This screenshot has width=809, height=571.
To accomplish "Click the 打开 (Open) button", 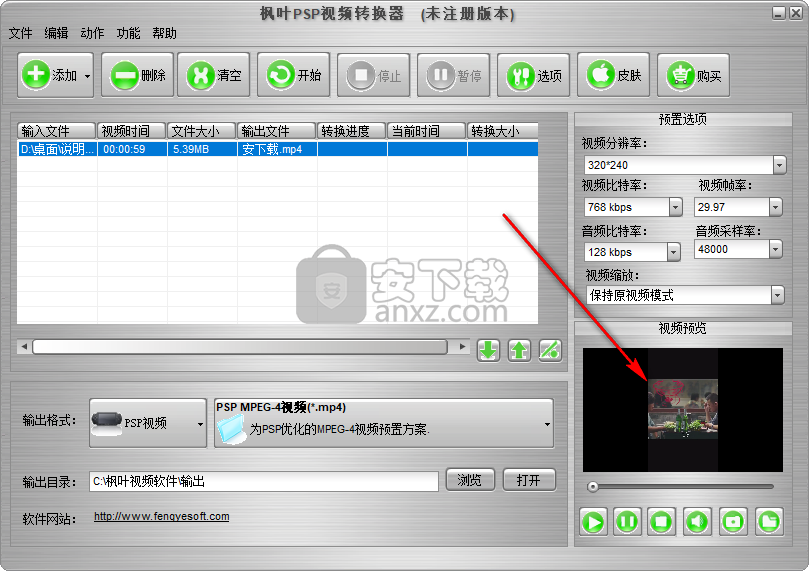I will pyautogui.click(x=529, y=481).
